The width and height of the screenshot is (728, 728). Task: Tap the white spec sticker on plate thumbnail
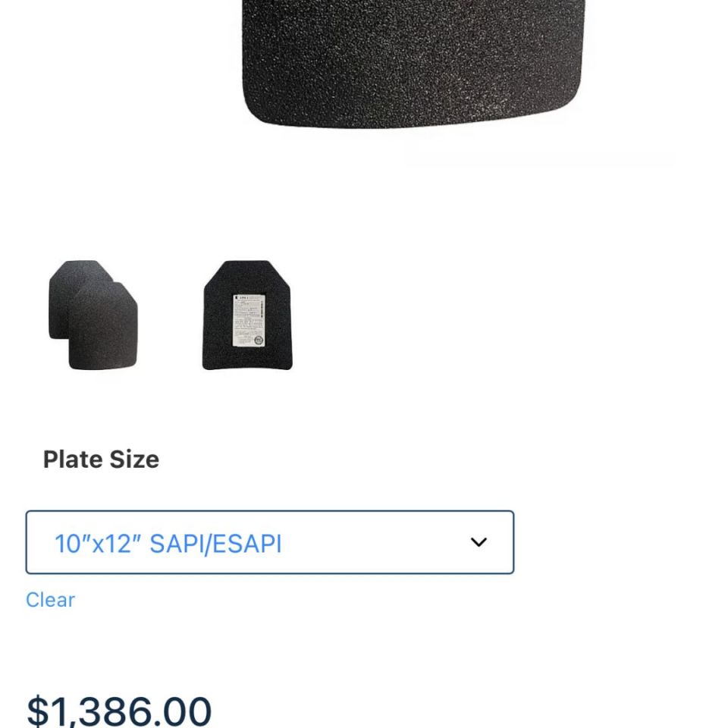249,320
